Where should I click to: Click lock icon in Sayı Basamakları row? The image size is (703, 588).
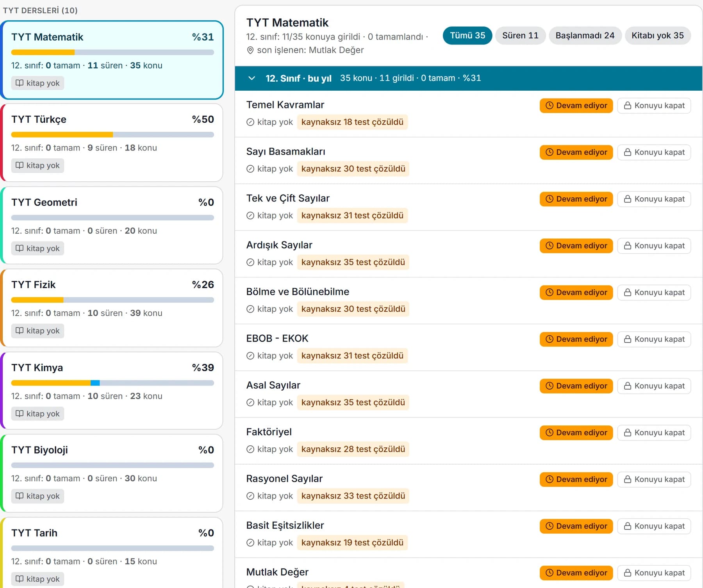pos(628,152)
